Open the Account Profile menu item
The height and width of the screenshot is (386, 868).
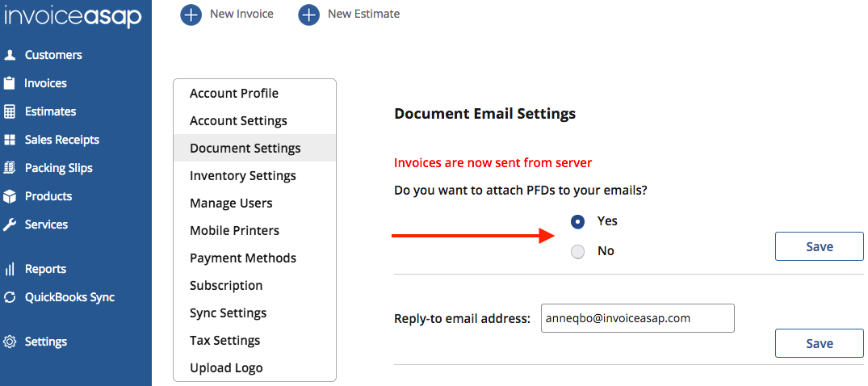point(234,94)
